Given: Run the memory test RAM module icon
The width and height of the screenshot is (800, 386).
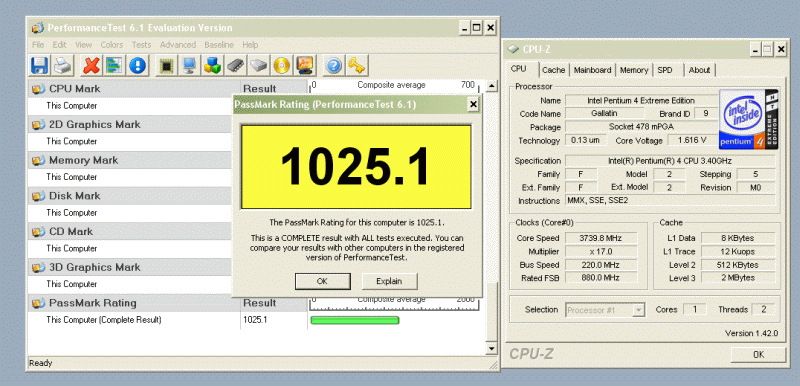Looking at the screenshot, I should (x=235, y=66).
